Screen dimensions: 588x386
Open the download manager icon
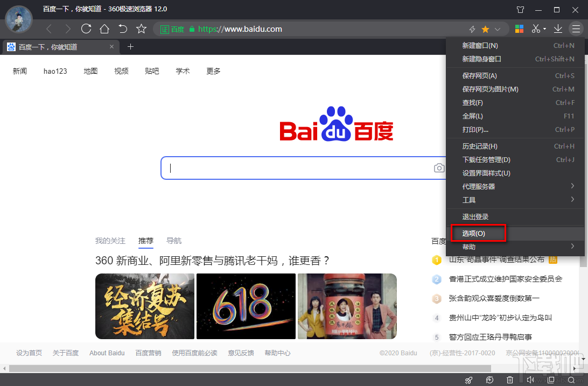coord(558,29)
